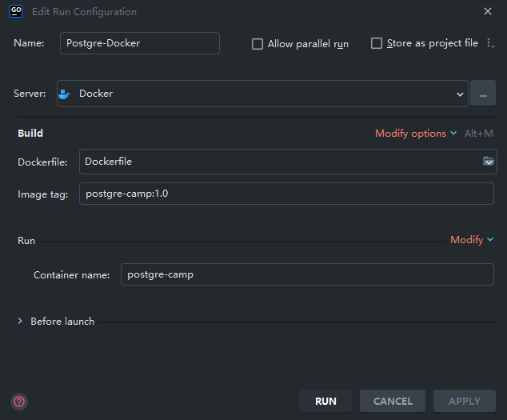Edit the Image tag field postgre-camp:1.0
Screen dimensions: 507x420
[x=286, y=194]
